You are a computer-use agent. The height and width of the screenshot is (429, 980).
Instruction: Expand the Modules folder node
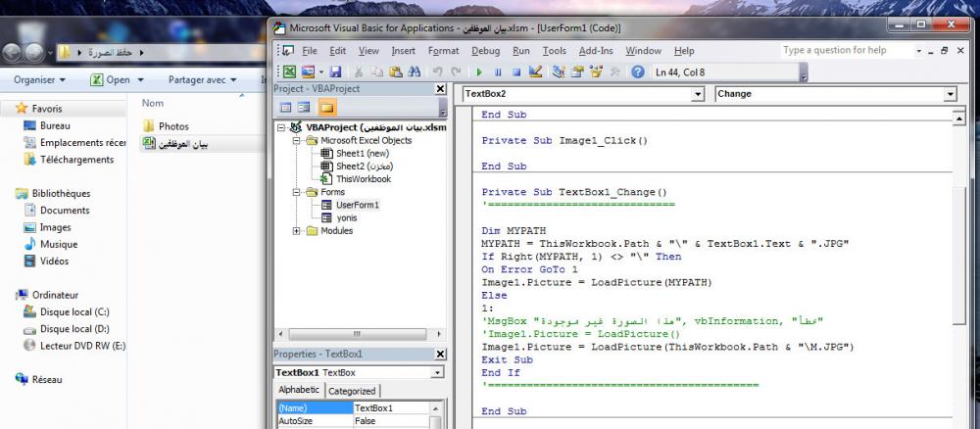tap(296, 231)
